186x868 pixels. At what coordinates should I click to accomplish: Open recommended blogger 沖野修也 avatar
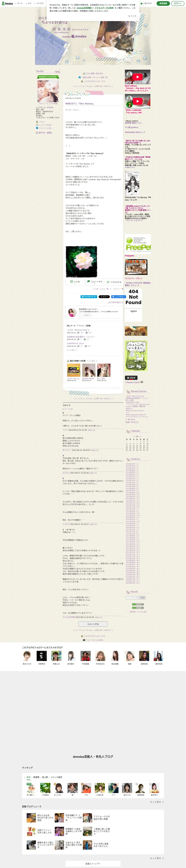click(42, 656)
